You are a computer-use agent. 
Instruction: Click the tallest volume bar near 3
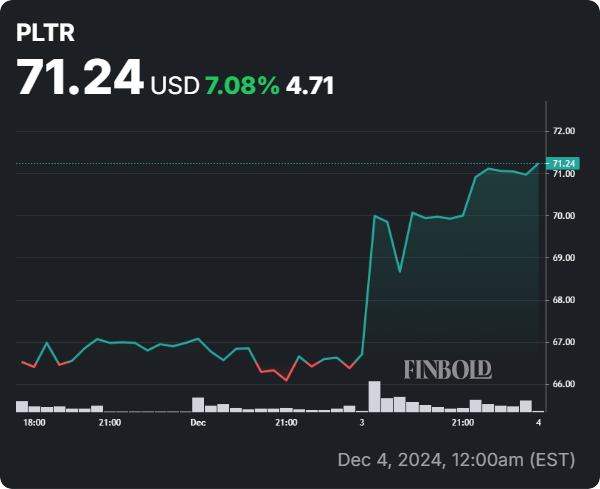click(x=375, y=396)
